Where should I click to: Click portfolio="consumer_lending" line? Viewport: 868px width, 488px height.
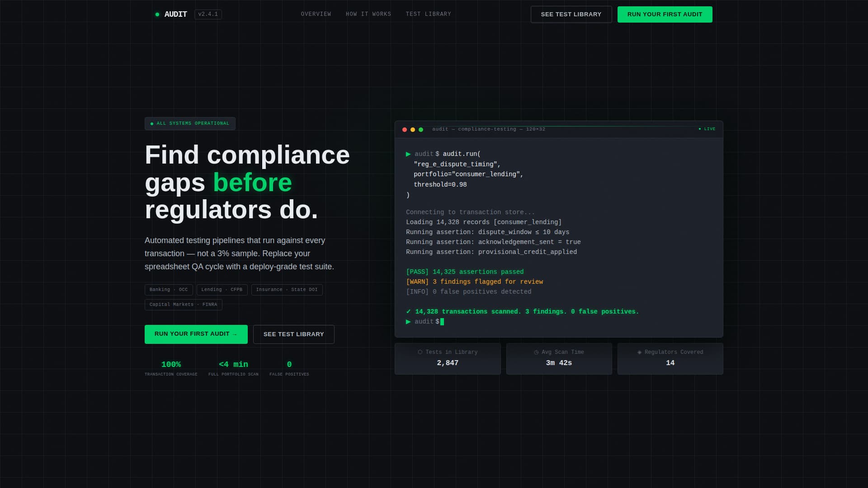[468, 174]
